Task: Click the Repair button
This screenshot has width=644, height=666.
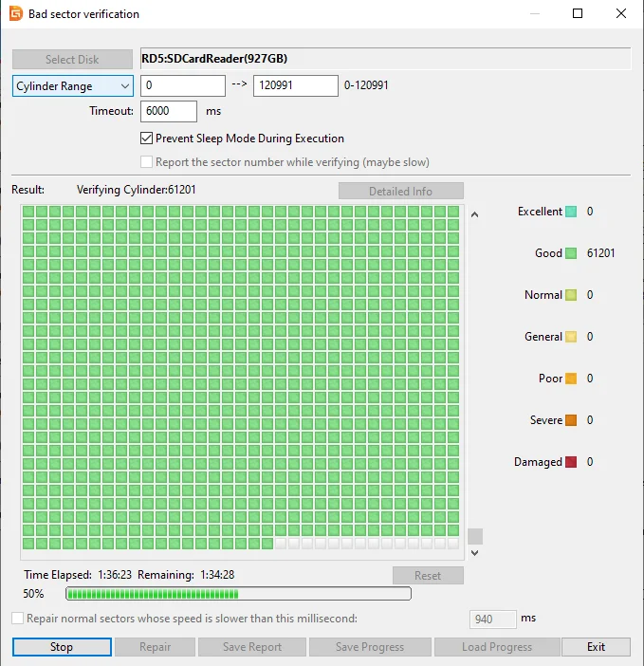Action: 155,647
